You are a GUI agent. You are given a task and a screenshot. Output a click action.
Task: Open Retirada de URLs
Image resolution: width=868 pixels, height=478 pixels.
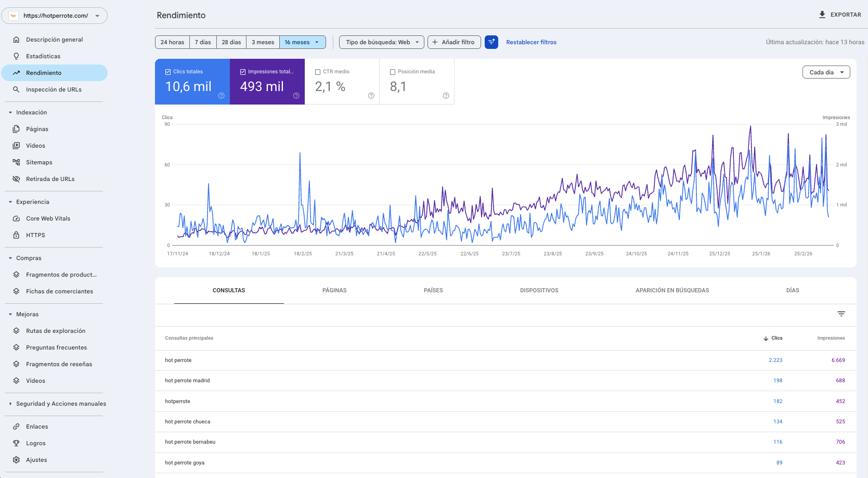49,178
